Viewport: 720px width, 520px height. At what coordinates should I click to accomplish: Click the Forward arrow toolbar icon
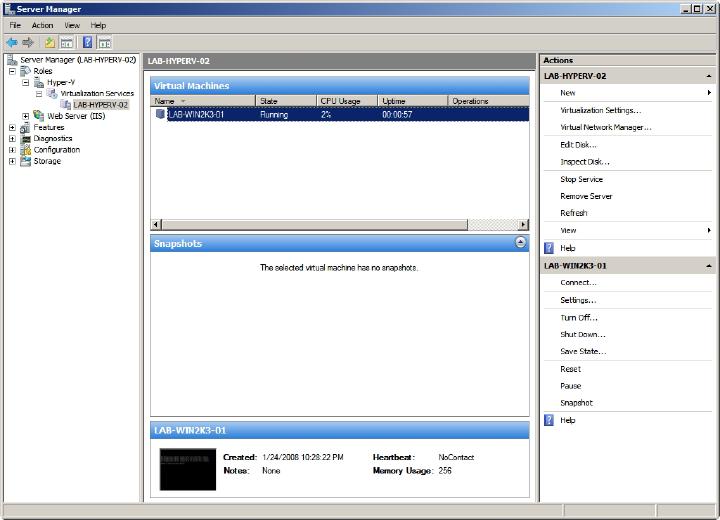[28, 43]
